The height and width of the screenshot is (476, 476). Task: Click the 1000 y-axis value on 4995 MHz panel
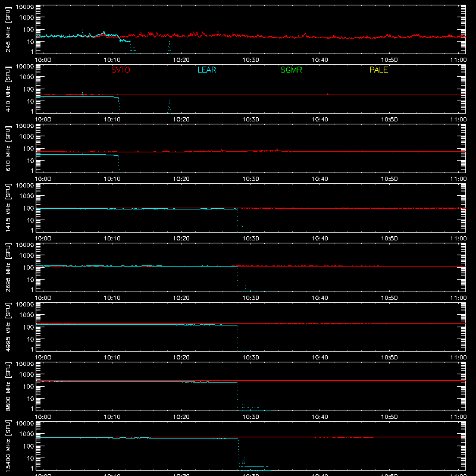(x=27, y=315)
